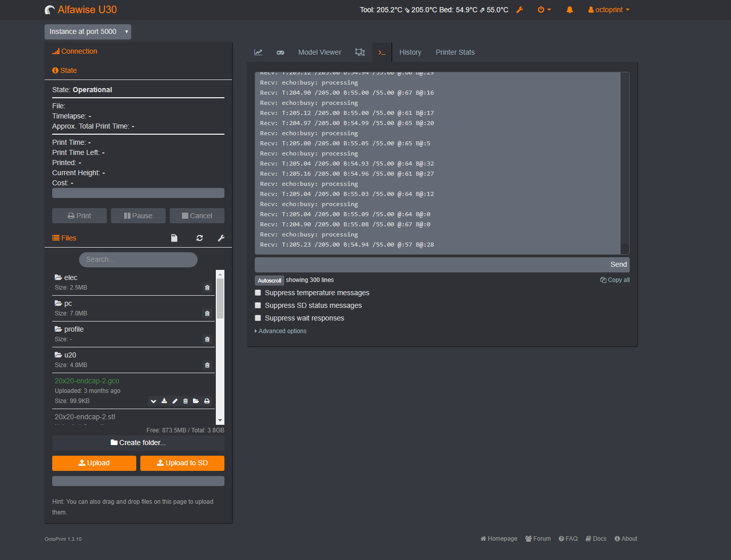Expand the Connection panel
Viewport: 731px width, 560px height.
74,51
